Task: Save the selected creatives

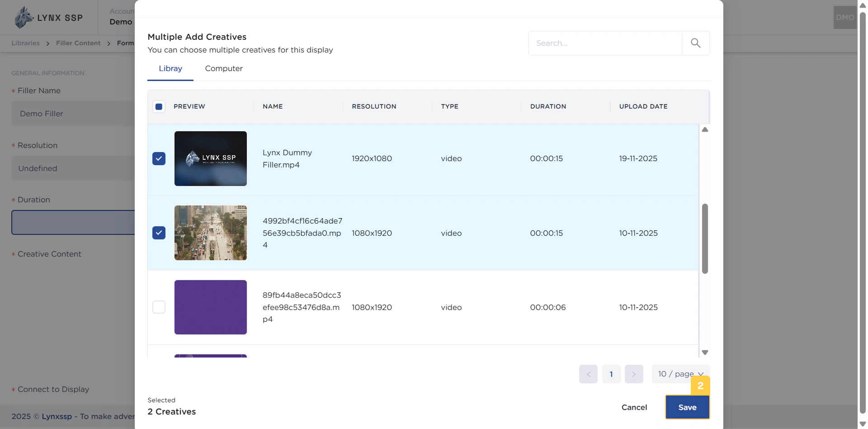Action: coord(687,407)
